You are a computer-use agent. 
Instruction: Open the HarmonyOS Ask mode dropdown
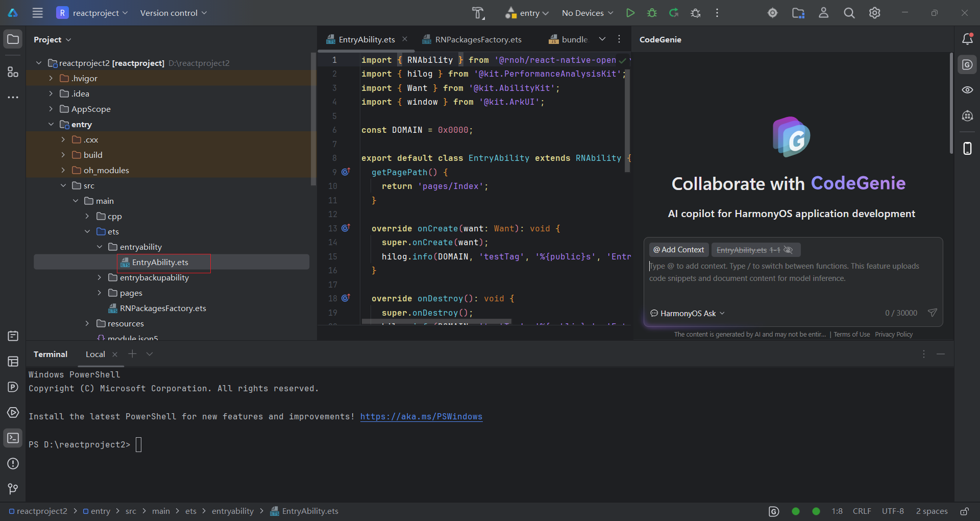tap(688, 313)
